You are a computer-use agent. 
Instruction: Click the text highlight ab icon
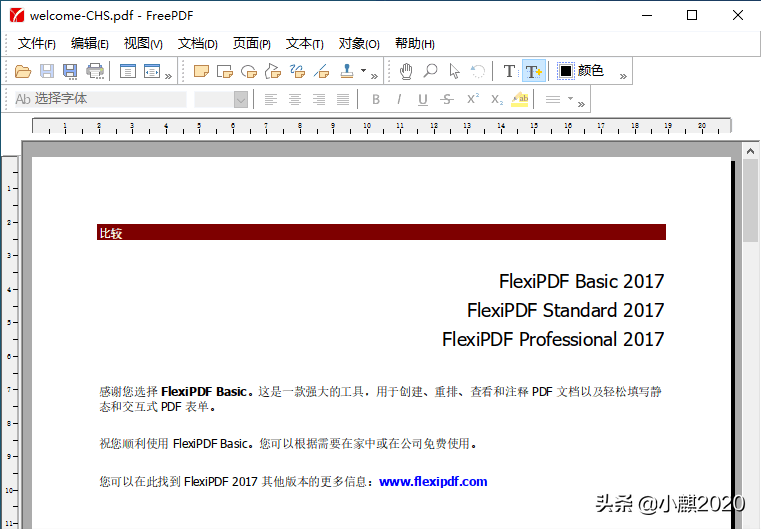click(x=520, y=99)
